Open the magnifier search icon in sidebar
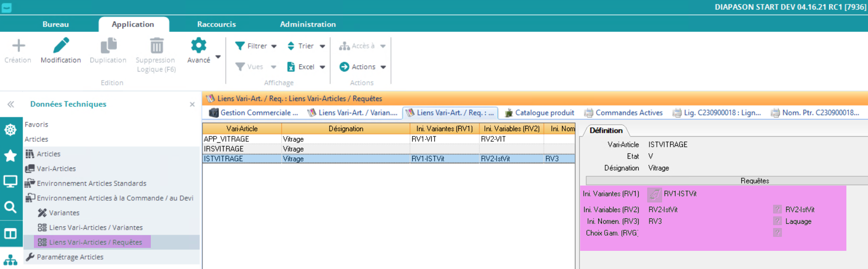The width and height of the screenshot is (868, 269). (10, 207)
